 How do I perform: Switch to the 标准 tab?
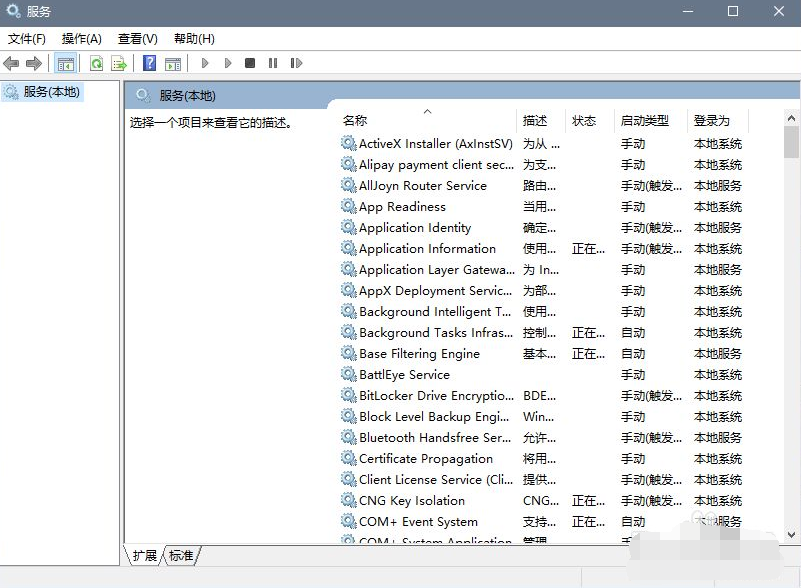pos(181,556)
